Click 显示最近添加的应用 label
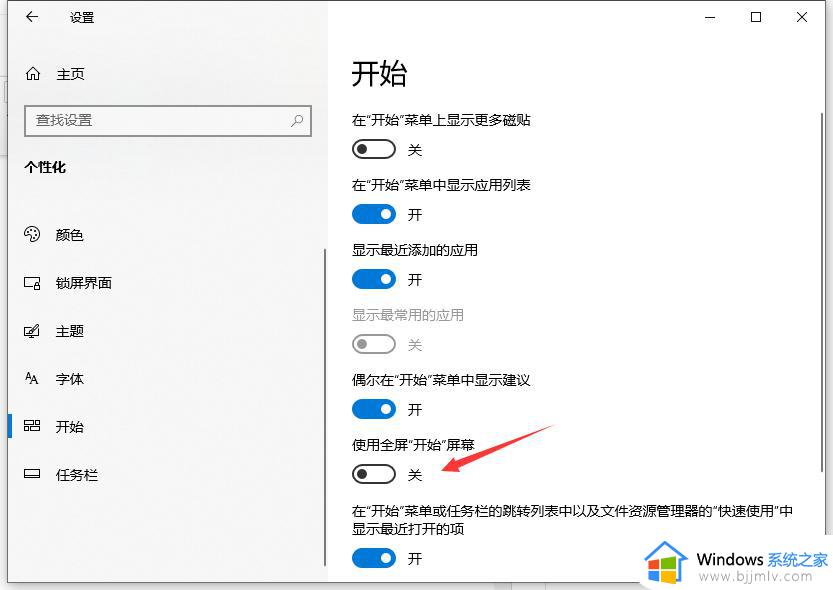Screen dimensions: 833x590 tap(414, 250)
